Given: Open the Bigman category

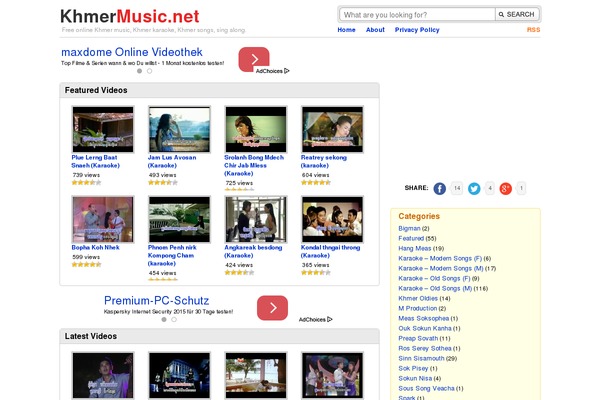Looking at the screenshot, I should (x=409, y=229).
